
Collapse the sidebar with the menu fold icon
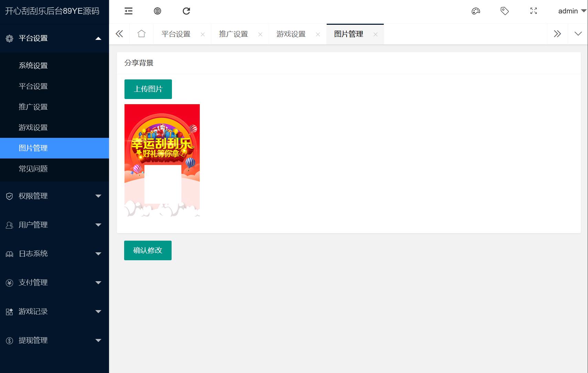[x=128, y=11]
